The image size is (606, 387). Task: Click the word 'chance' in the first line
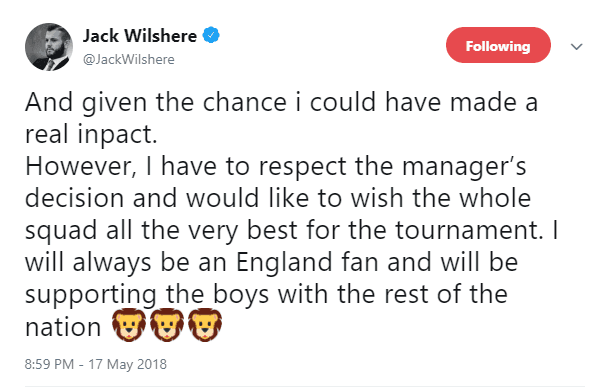pos(245,102)
